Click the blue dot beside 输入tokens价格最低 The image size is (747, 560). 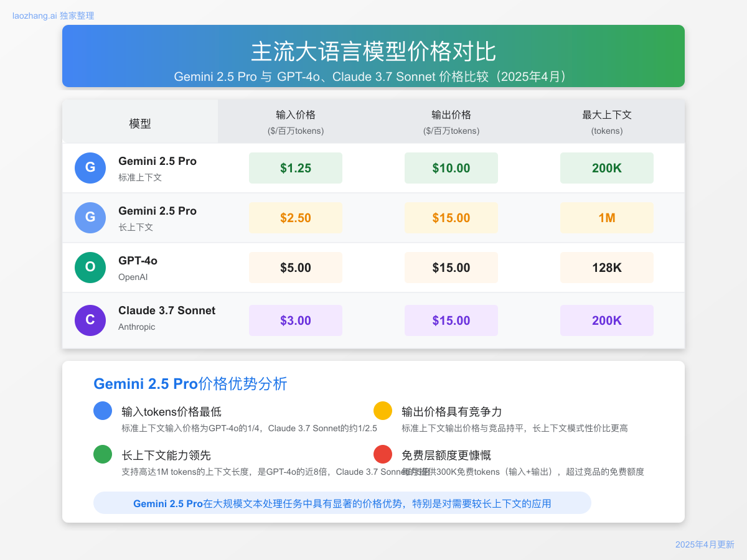pos(103,411)
